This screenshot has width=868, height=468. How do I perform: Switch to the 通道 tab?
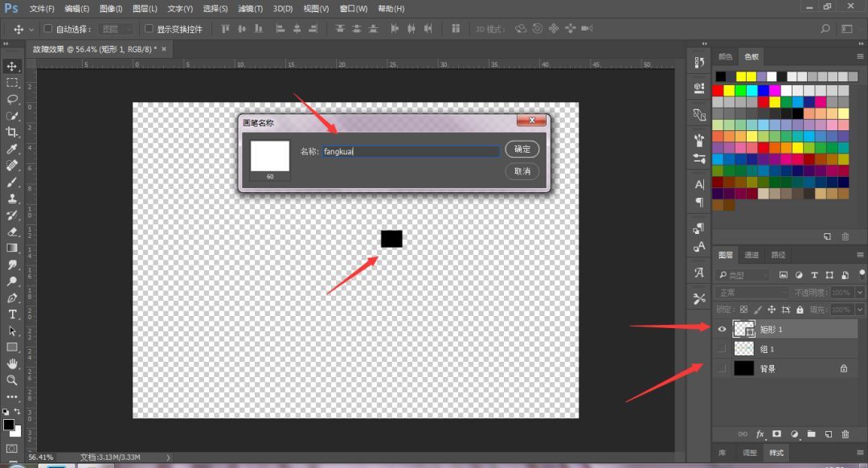(x=751, y=255)
